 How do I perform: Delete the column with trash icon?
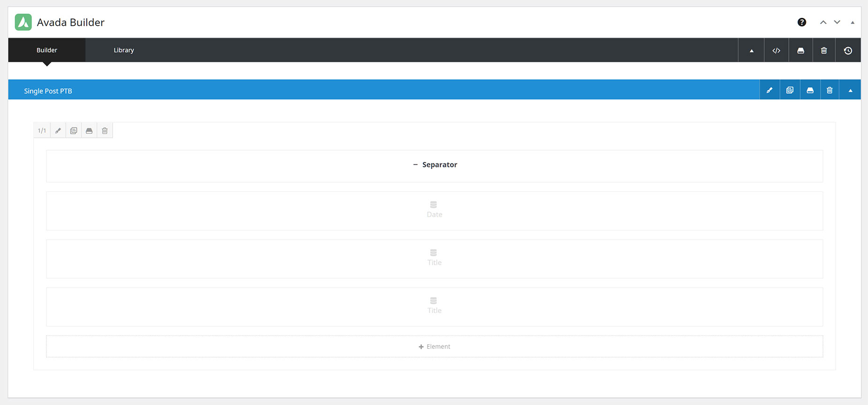(105, 130)
